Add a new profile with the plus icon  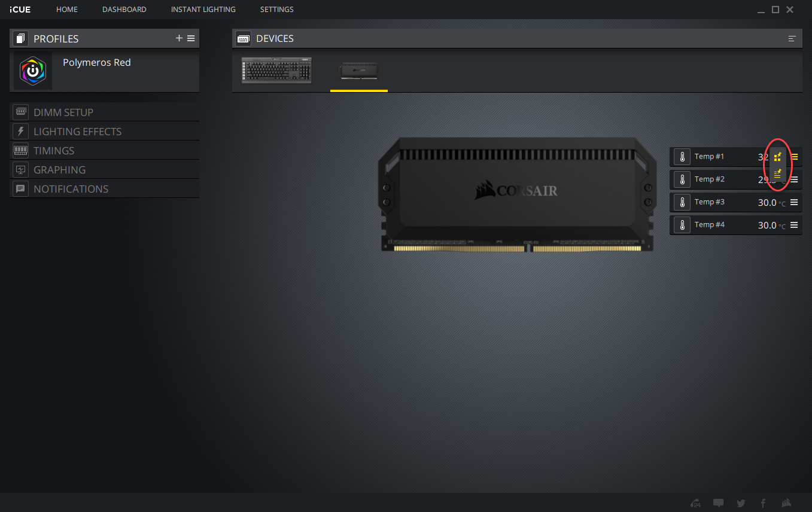coord(179,38)
